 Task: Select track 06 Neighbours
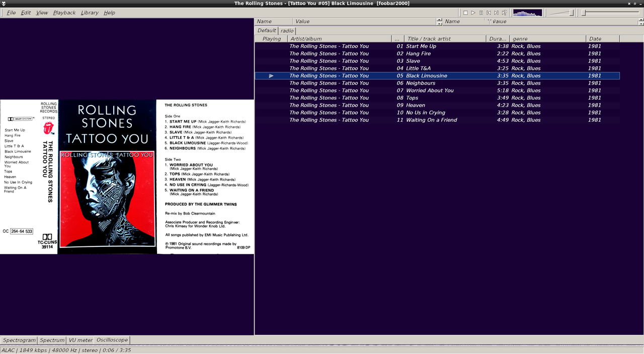(x=437, y=83)
